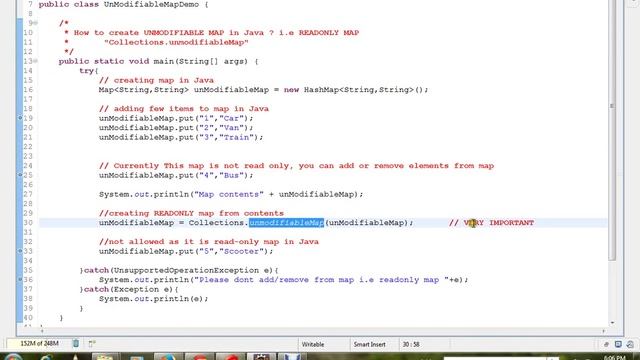Click the 'Writable' status field

point(313,344)
